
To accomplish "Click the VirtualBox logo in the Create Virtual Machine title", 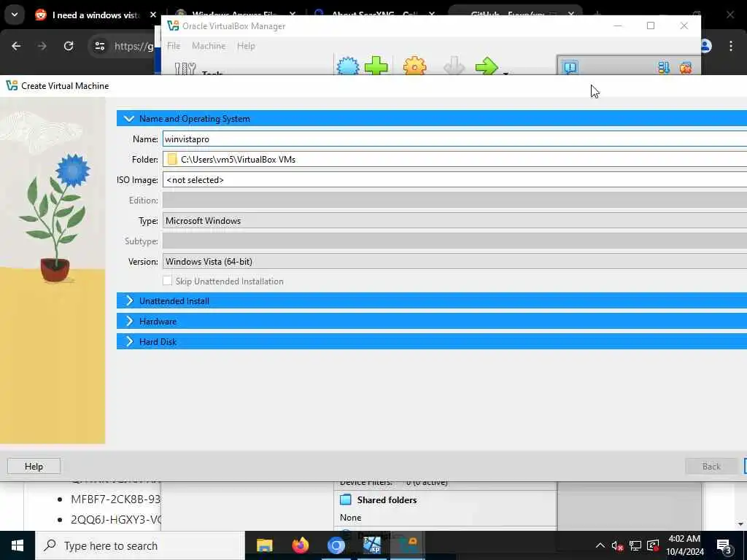I will click(x=12, y=86).
